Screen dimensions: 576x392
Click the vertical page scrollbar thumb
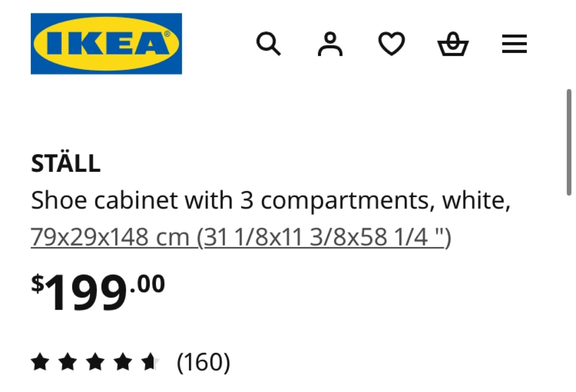(x=568, y=142)
